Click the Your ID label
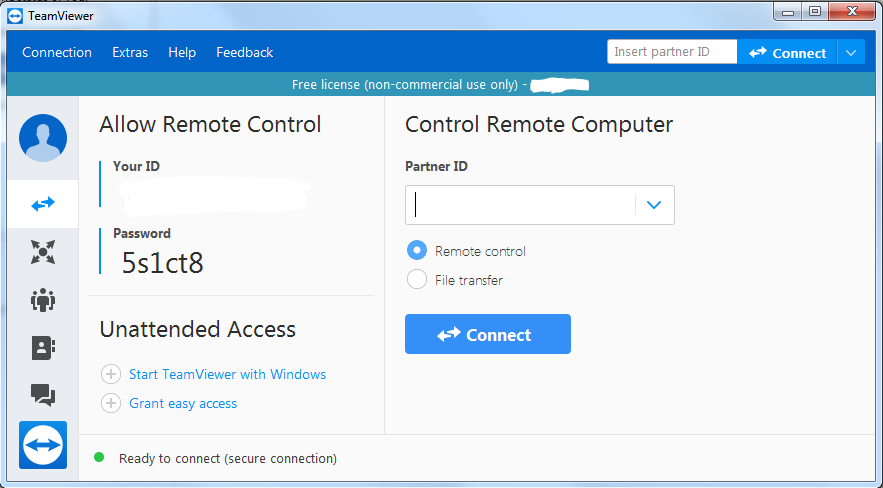The width and height of the screenshot is (883, 488). click(136, 167)
